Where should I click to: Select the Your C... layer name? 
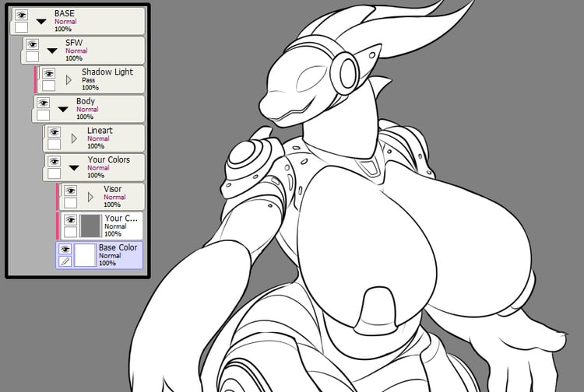pos(121,218)
